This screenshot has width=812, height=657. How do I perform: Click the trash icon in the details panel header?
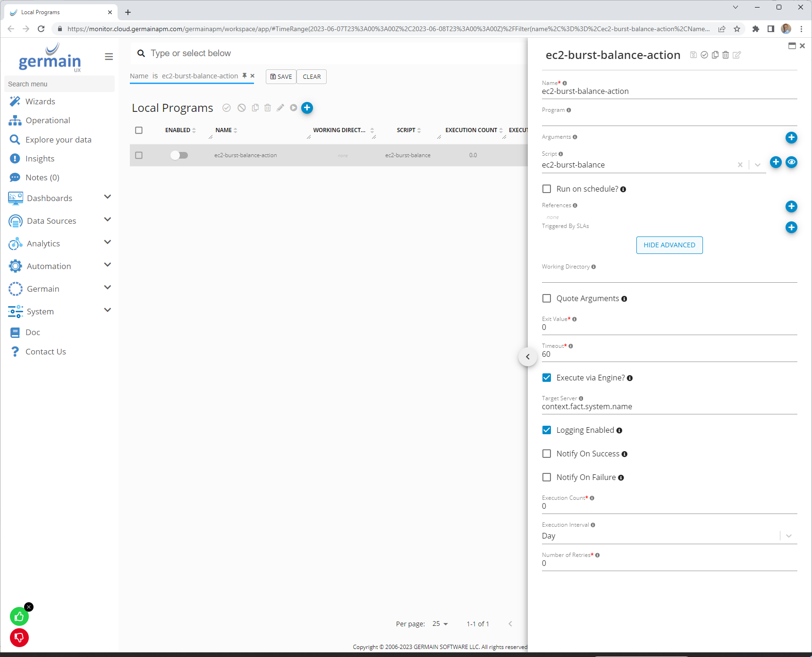[726, 55]
